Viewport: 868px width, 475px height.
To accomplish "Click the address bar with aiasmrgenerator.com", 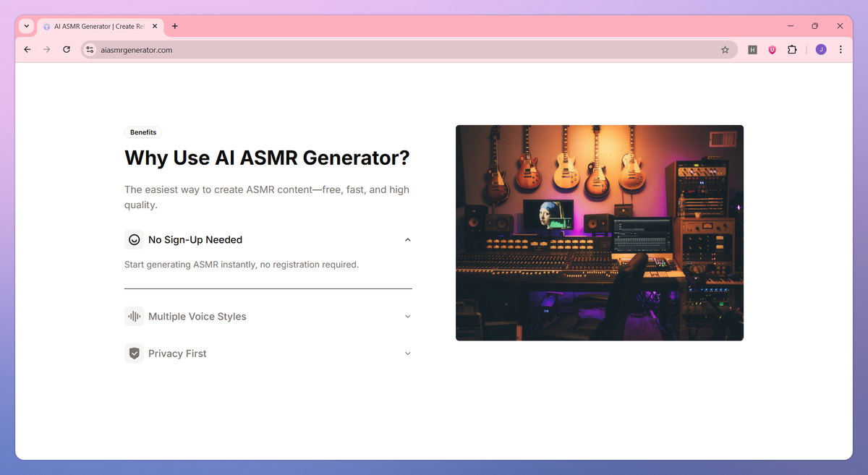I will (x=409, y=50).
